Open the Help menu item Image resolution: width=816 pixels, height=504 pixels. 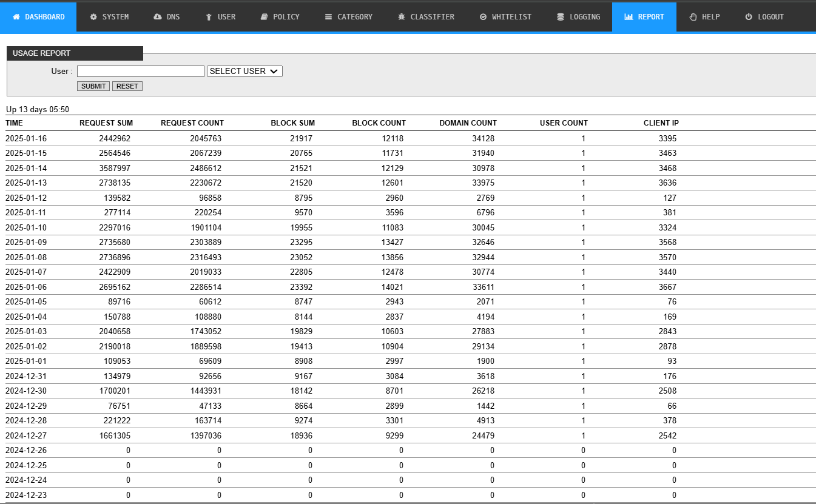(x=704, y=17)
